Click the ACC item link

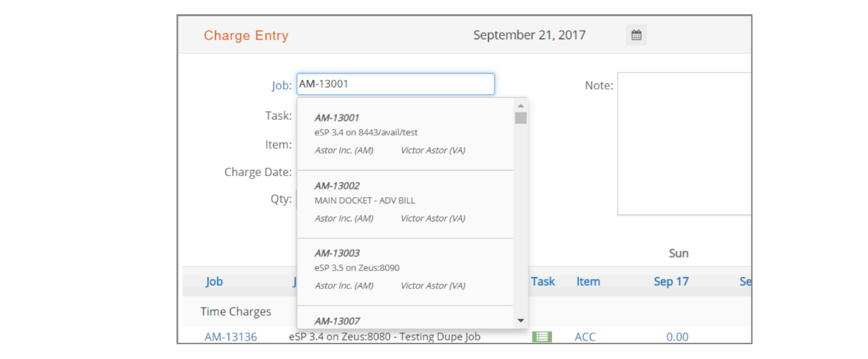pos(585,337)
